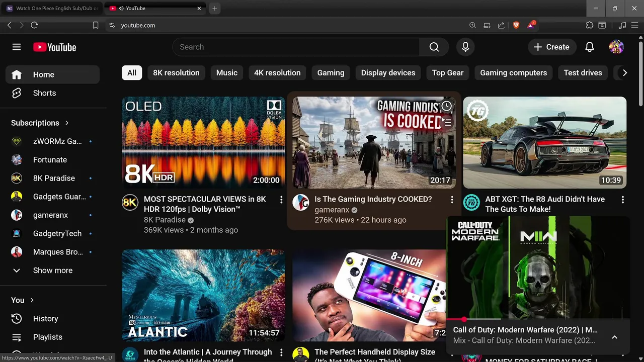644x362 pixels.
Task: Click the YouTube search input field
Action: point(296,47)
